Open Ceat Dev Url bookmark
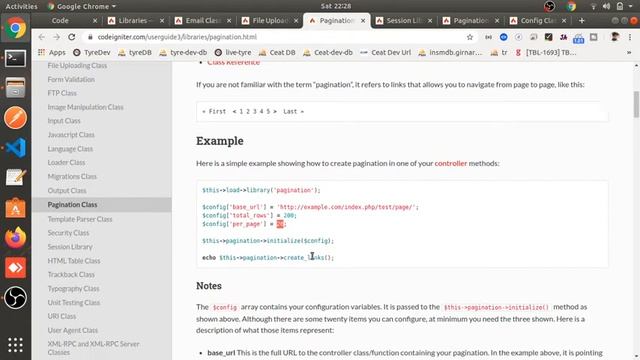 click(x=386, y=53)
